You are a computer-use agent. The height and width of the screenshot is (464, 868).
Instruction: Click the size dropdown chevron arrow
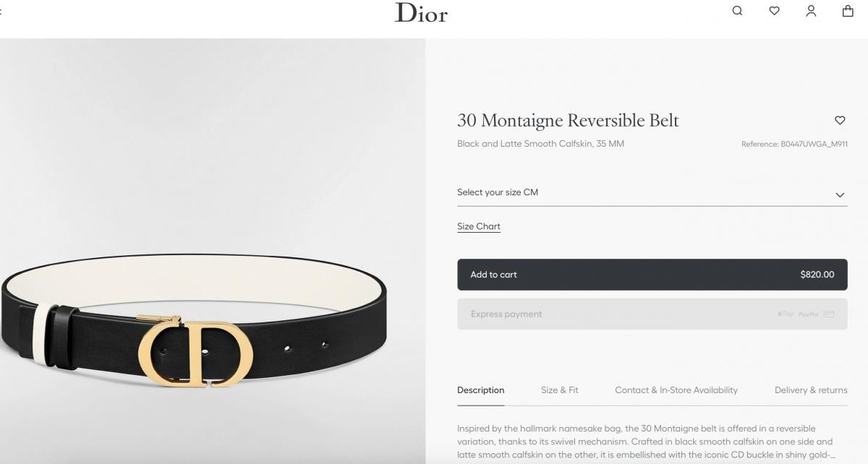coord(840,194)
